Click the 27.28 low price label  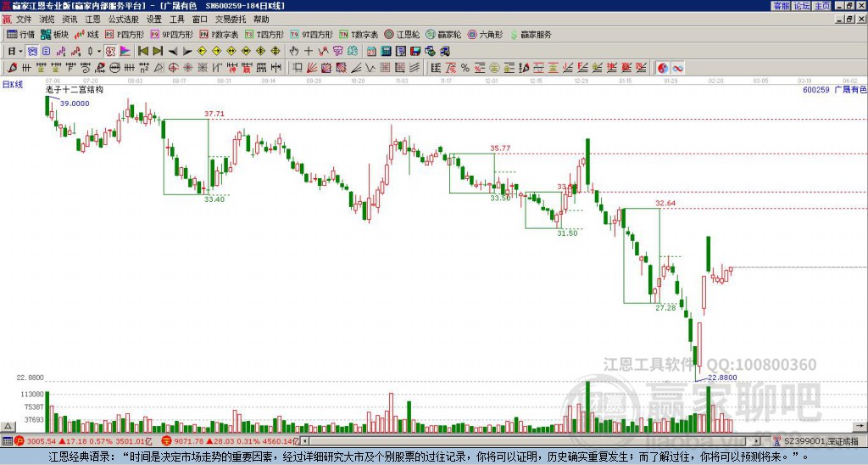click(665, 308)
